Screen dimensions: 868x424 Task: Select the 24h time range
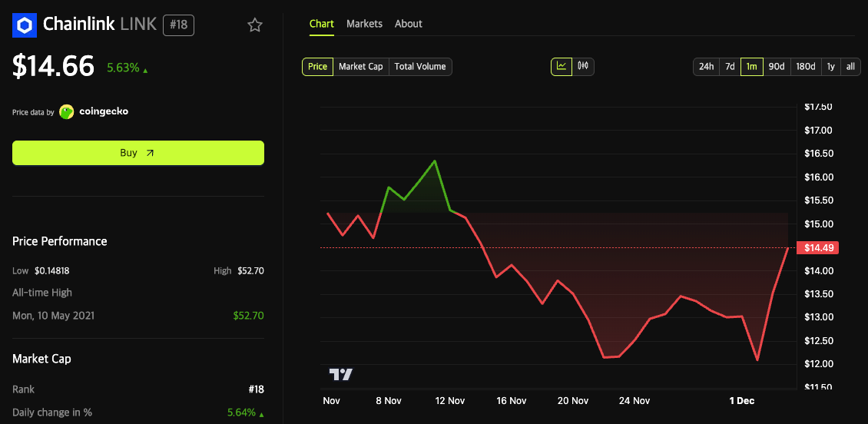tap(706, 67)
